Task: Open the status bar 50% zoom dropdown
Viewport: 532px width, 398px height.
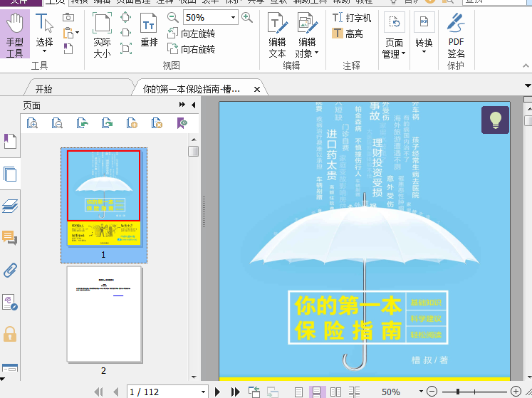Action: point(421,392)
